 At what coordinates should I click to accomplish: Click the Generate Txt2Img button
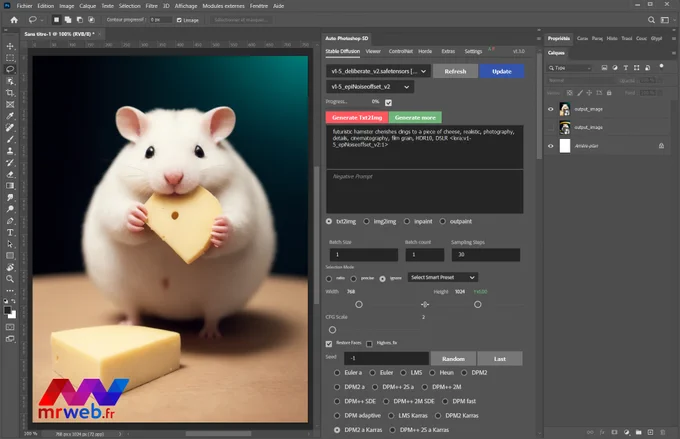pyautogui.click(x=357, y=118)
